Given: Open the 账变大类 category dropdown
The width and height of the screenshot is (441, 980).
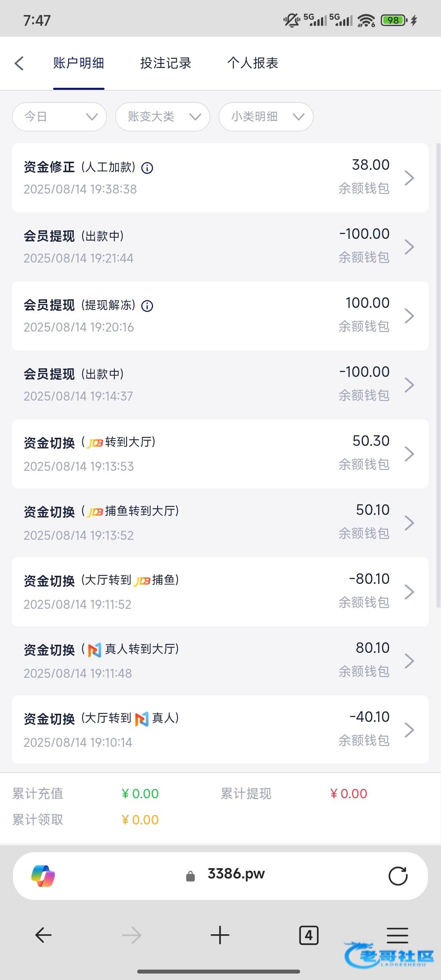Looking at the screenshot, I should tap(163, 117).
